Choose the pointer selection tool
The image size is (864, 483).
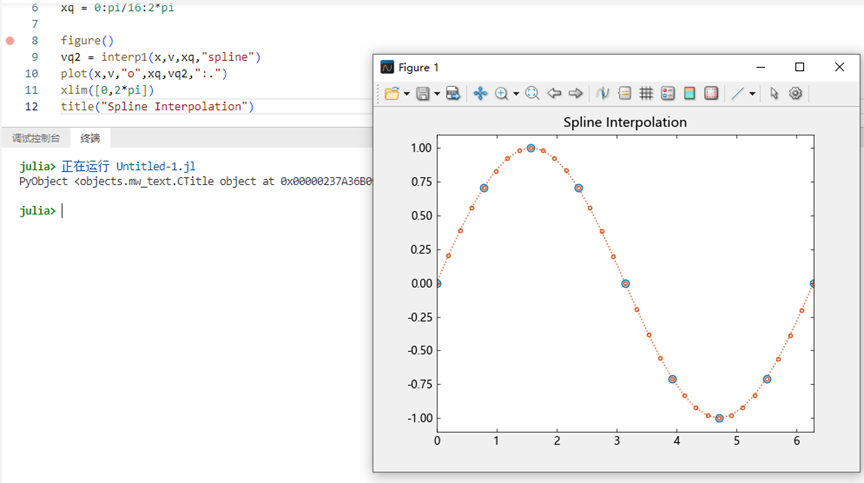click(774, 94)
